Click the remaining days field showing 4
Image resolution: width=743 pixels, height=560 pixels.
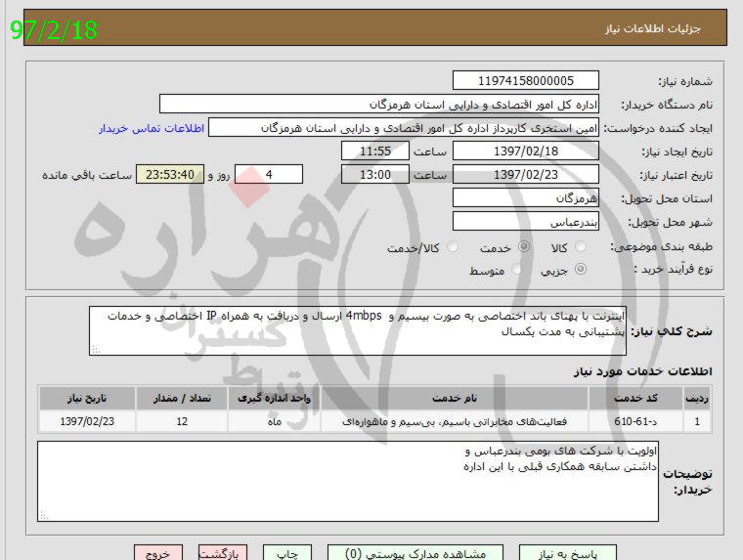tap(269, 174)
